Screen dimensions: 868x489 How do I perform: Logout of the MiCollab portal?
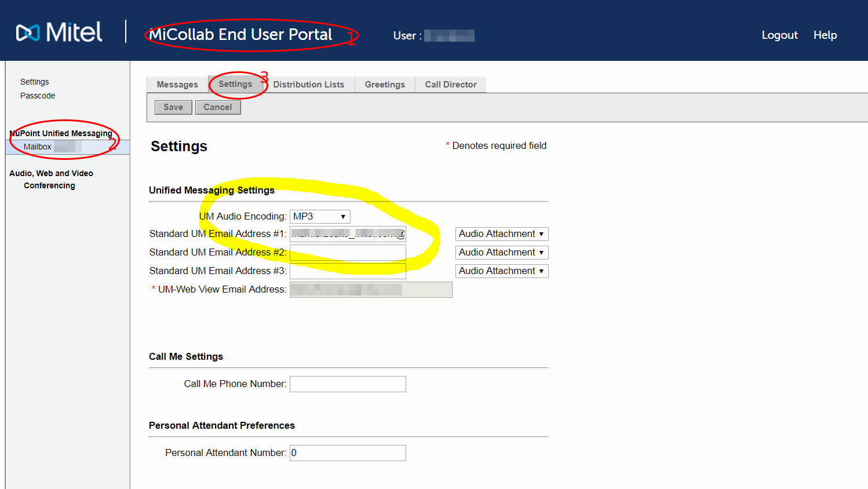pyautogui.click(x=779, y=35)
